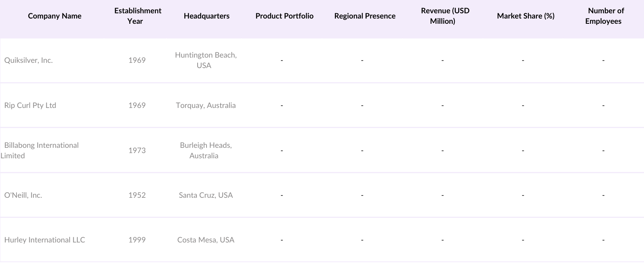
Task: Select the Torquay, Australia headquarters cell
Action: coord(206,106)
